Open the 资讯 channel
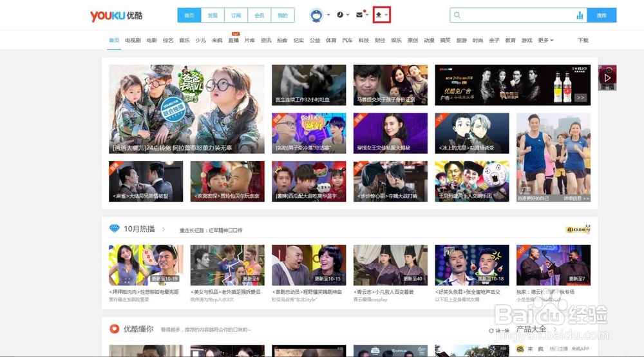Screen dimensions: 644x357 (x=266, y=40)
